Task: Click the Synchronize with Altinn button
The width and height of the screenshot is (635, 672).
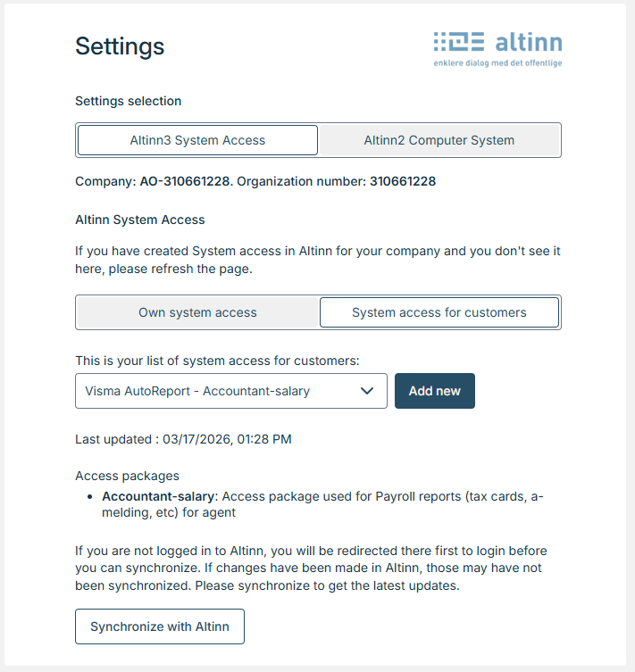Action: (x=160, y=626)
